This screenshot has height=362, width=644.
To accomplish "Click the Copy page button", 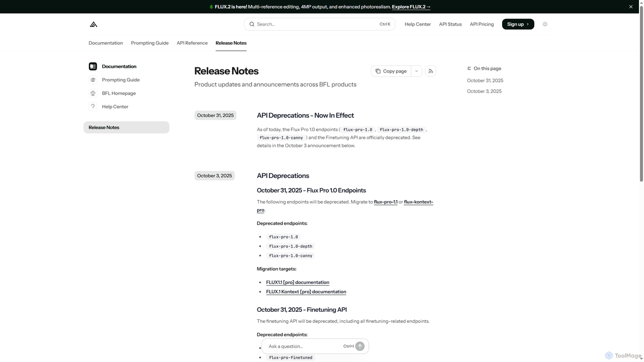I will point(391,71).
